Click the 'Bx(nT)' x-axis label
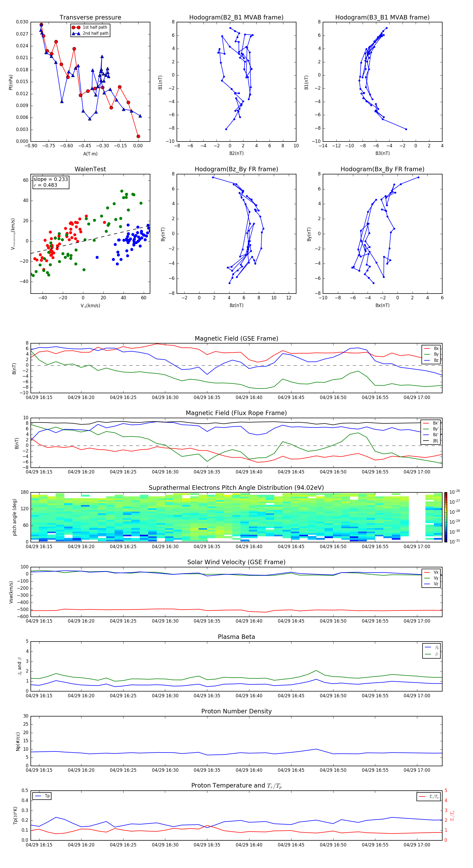 pos(382,305)
